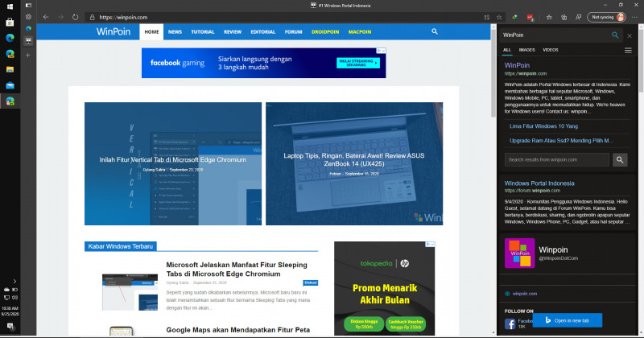Select the HOME menu item
Image resolution: width=644 pixels, height=338 pixels.
(x=151, y=31)
